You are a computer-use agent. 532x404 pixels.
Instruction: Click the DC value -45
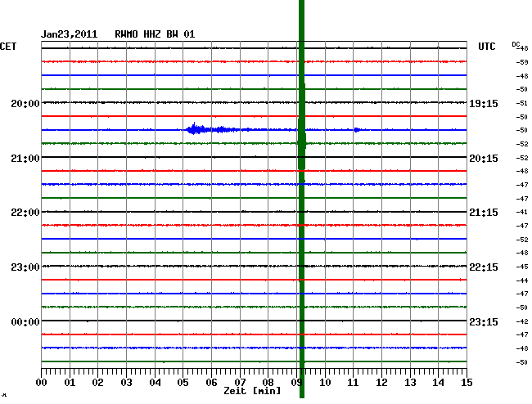click(x=522, y=267)
